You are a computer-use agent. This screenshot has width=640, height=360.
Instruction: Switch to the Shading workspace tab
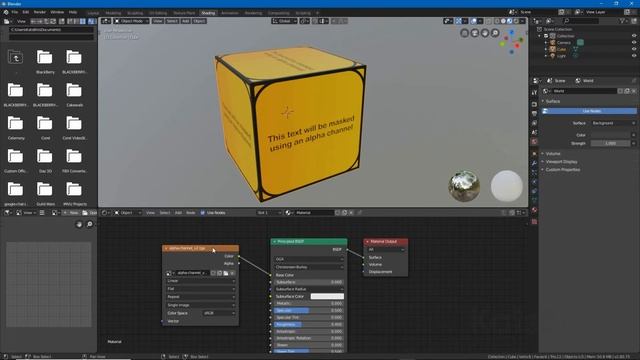pos(208,13)
